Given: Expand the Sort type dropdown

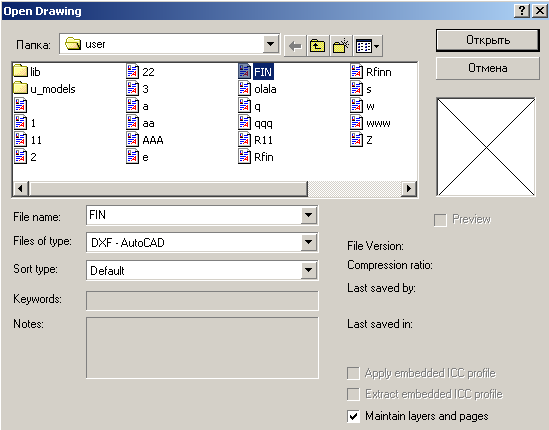Looking at the screenshot, I should pos(308,270).
